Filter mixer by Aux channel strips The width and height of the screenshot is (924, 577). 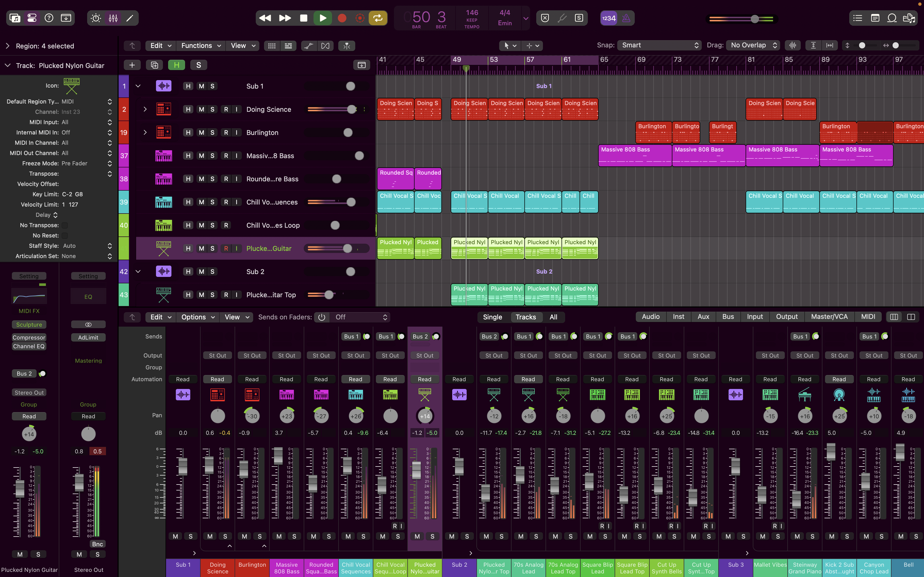pos(703,316)
